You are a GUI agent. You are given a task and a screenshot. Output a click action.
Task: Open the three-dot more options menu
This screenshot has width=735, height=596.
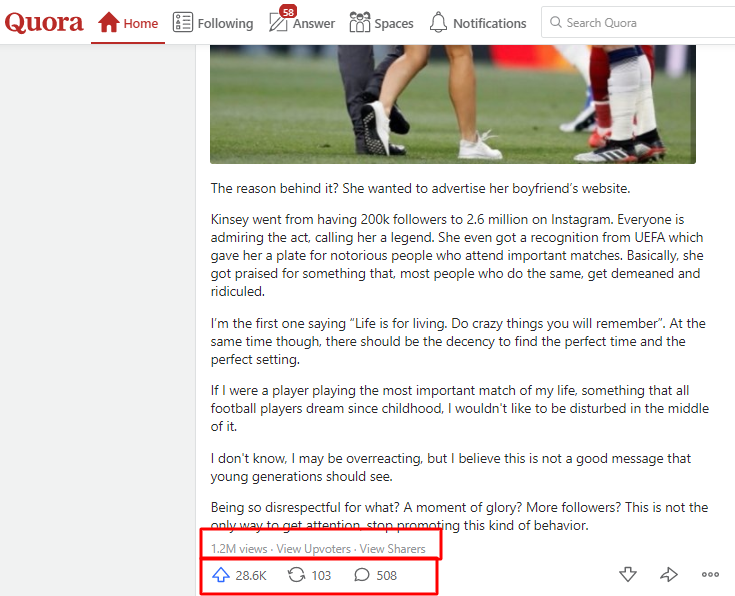click(x=710, y=574)
